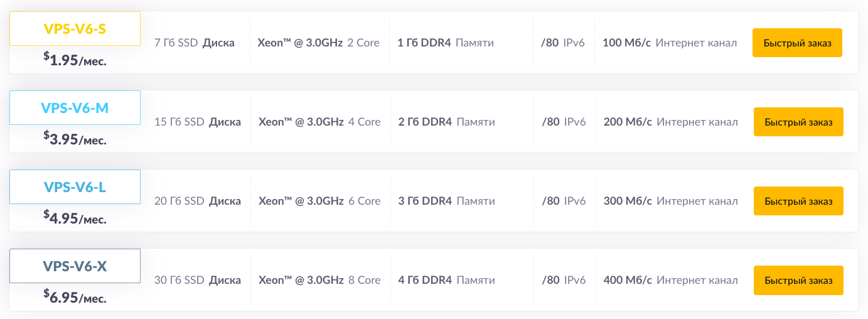This screenshot has width=868, height=319.
Task: Click the 2 Гб DDR4 Памяти spec
Action: [x=447, y=122]
